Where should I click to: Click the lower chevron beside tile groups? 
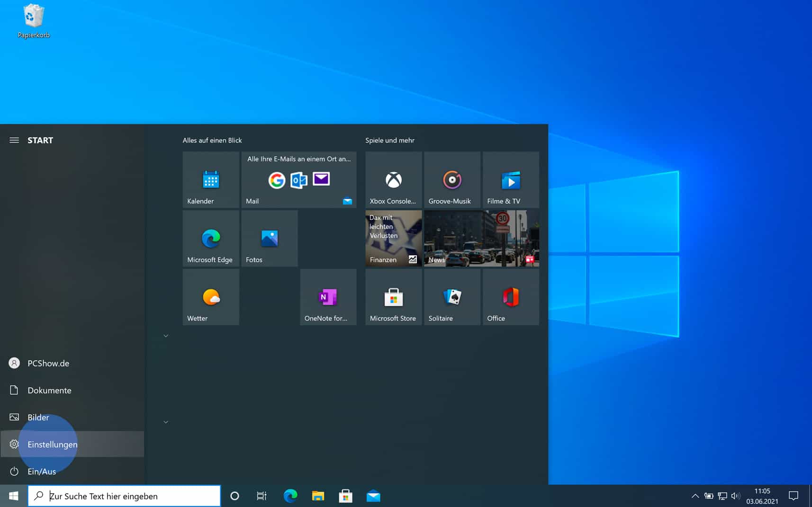coord(166,422)
